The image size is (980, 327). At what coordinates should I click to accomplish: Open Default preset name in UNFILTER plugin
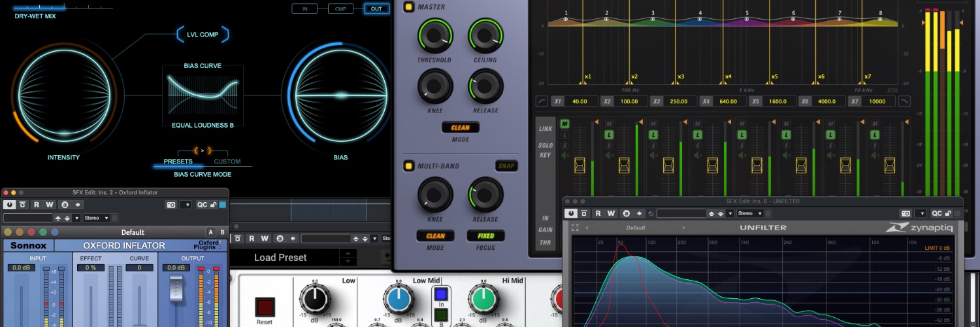click(636, 228)
